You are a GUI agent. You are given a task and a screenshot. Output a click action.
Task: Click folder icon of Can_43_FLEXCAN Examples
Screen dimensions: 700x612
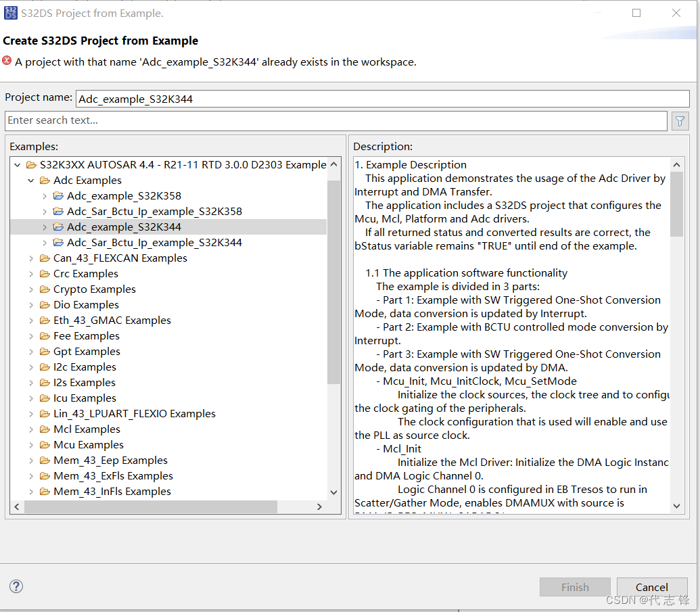[x=45, y=258]
